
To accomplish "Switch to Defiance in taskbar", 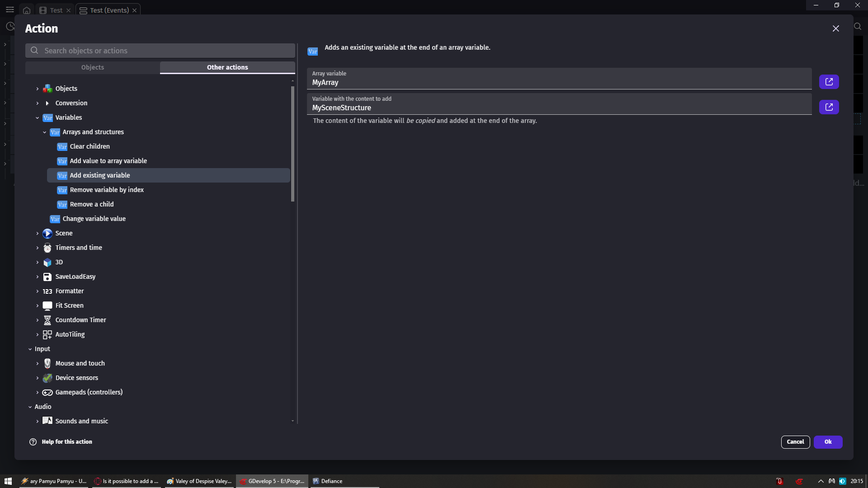I will pos(344,481).
